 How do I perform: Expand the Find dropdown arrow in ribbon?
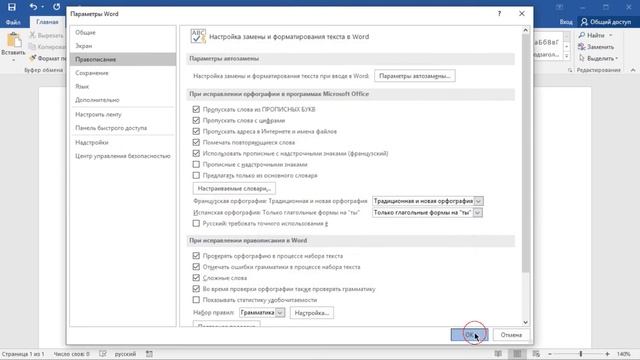point(611,36)
